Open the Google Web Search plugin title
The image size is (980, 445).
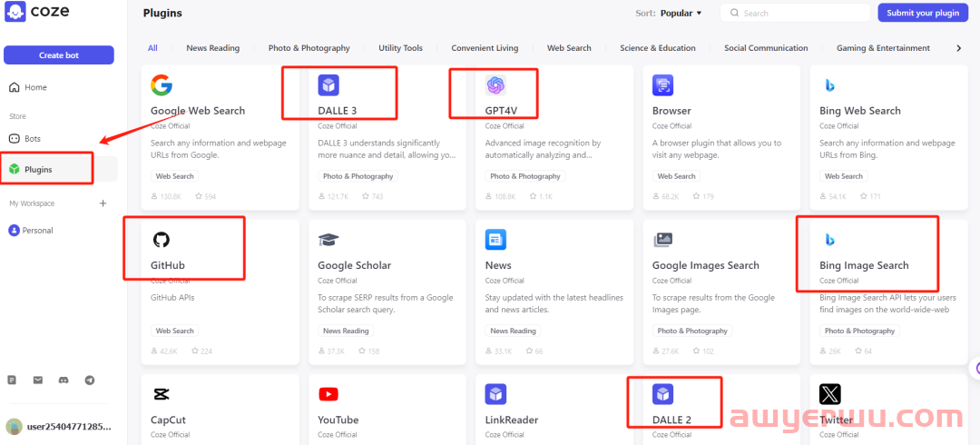click(x=198, y=111)
